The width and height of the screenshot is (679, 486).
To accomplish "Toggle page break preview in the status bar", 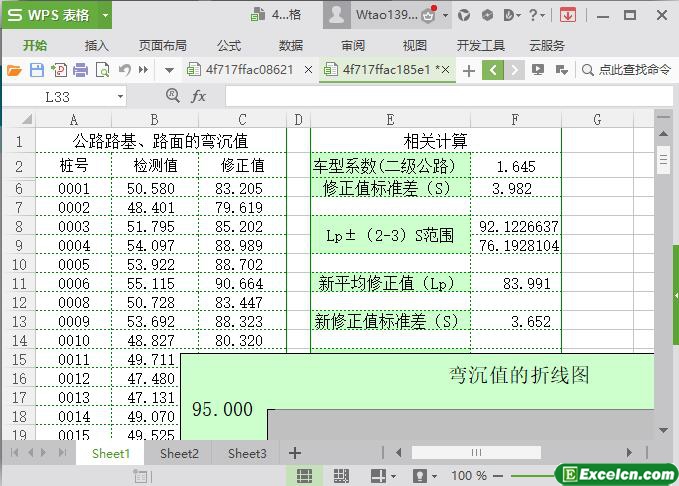I will click(341, 476).
